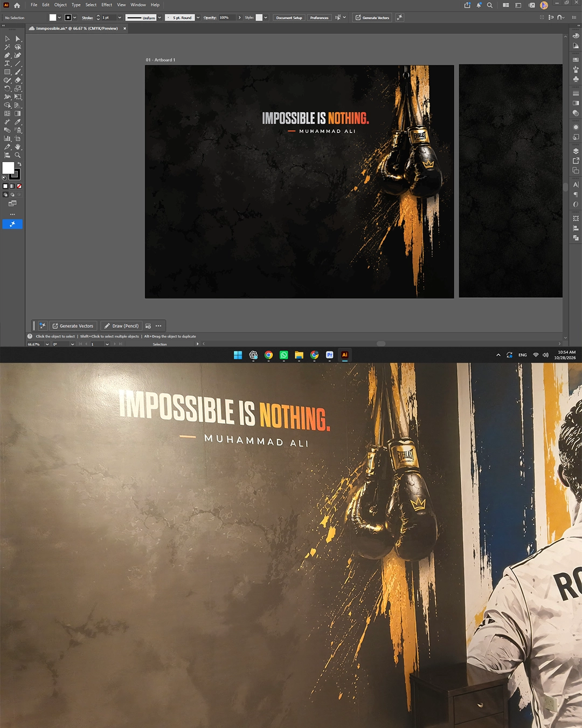Open zoom level dropdown in status bar
This screenshot has width=582, height=728.
(x=47, y=344)
